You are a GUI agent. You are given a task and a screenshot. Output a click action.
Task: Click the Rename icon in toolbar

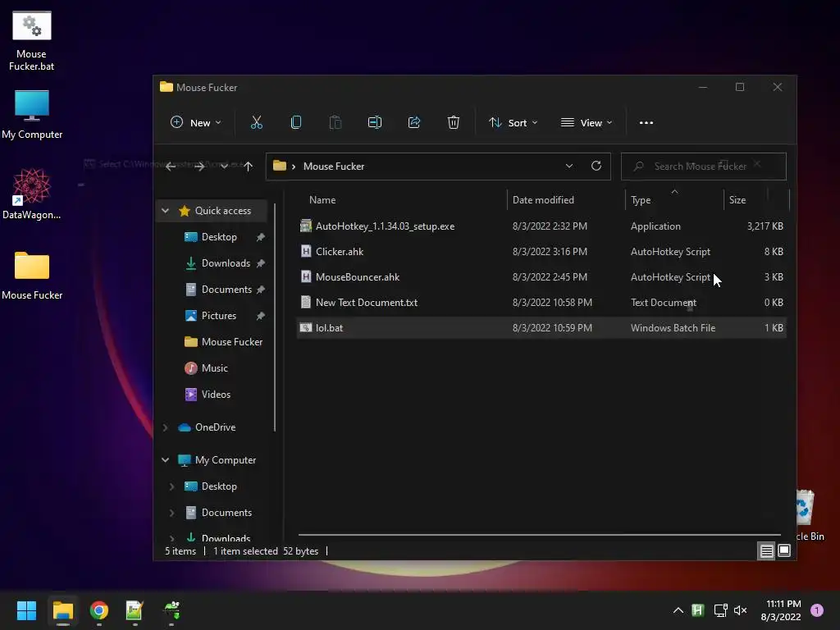[374, 123]
